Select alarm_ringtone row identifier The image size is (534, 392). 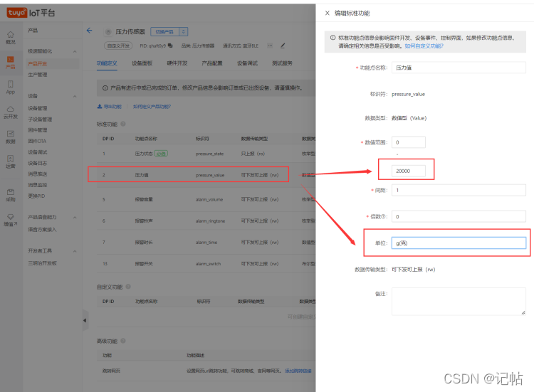[210, 221]
